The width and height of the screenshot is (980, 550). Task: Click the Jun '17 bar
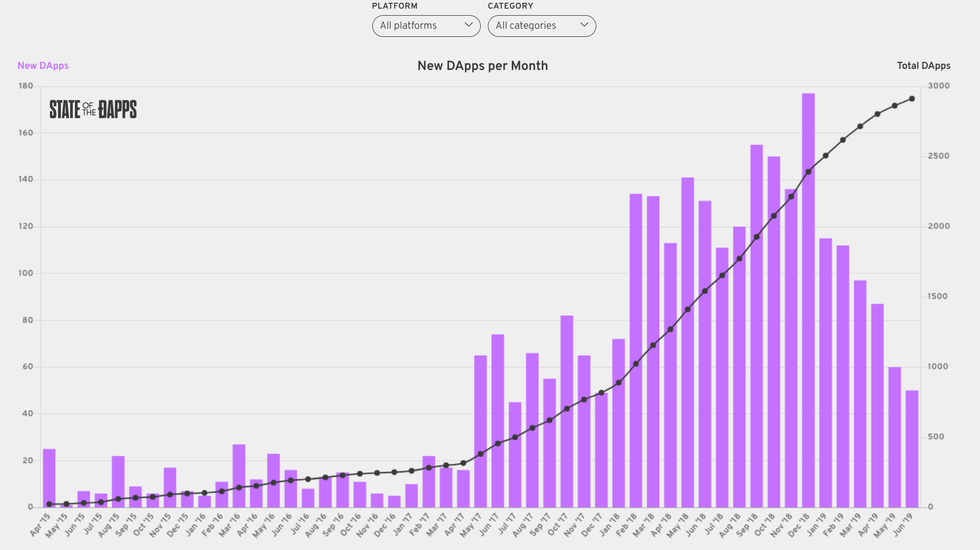tap(498, 421)
